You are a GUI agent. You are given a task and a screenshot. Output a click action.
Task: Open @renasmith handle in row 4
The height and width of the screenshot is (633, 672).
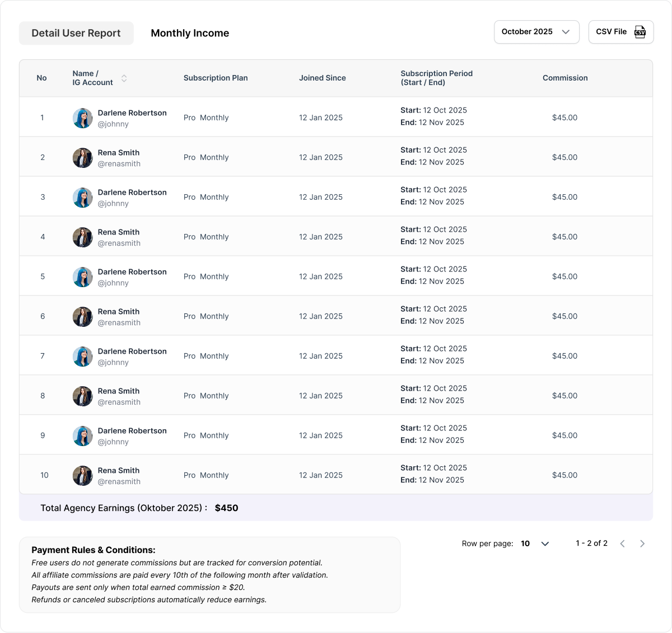pyautogui.click(x=119, y=243)
